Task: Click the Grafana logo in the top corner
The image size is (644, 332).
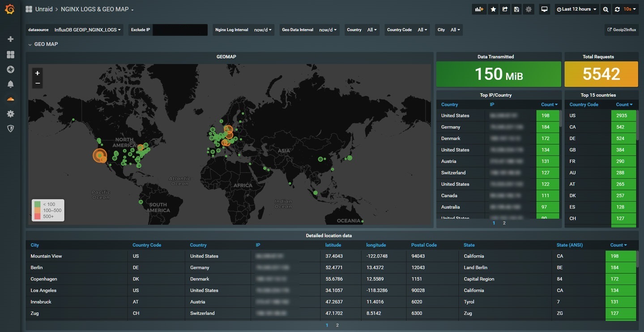Action: point(9,8)
